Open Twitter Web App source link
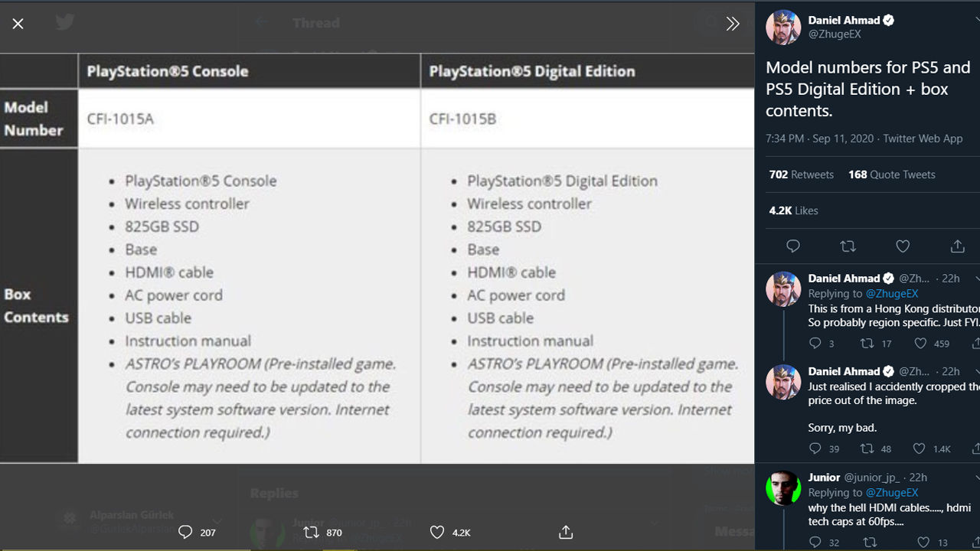 tap(923, 139)
